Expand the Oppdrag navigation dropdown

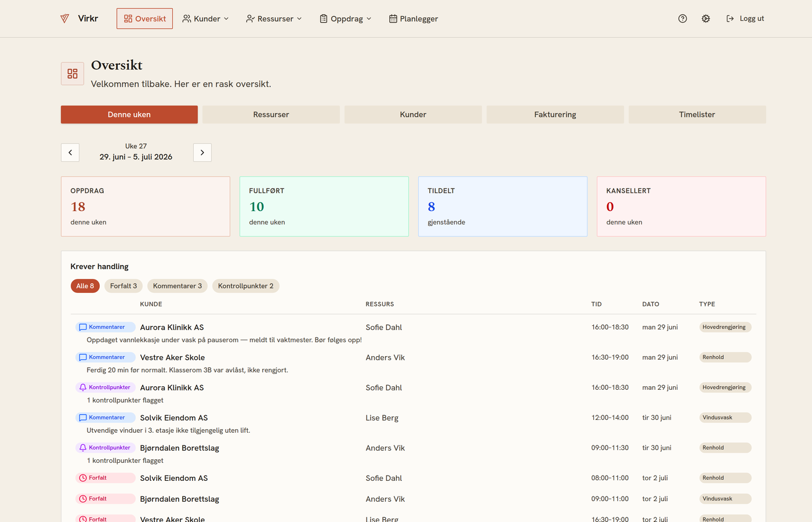tap(345, 19)
